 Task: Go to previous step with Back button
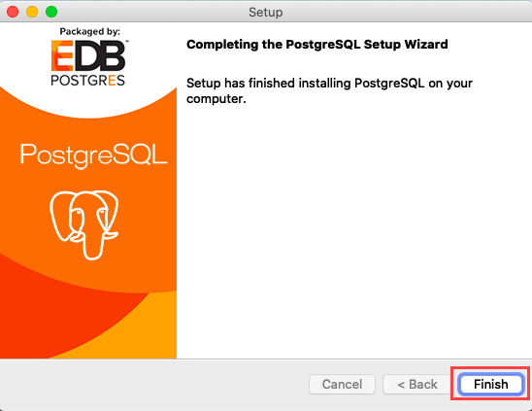coord(417,384)
